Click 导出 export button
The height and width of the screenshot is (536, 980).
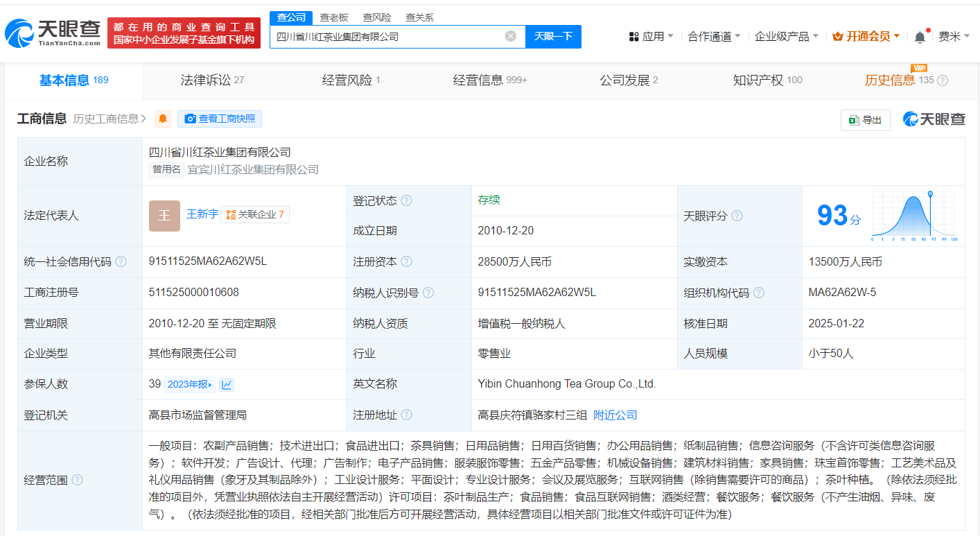tap(865, 120)
